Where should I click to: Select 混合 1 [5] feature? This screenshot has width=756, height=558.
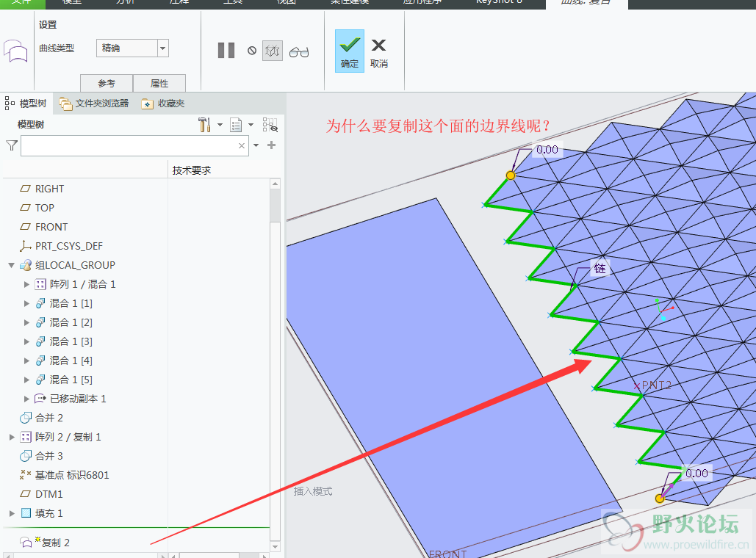click(64, 380)
